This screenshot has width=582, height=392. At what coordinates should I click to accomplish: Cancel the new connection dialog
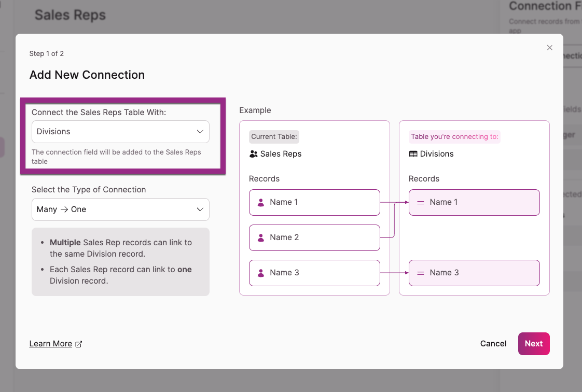click(x=493, y=344)
